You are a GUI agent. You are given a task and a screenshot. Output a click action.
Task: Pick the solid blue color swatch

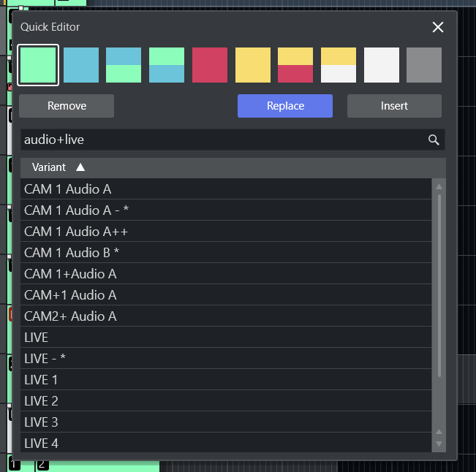[81, 65]
